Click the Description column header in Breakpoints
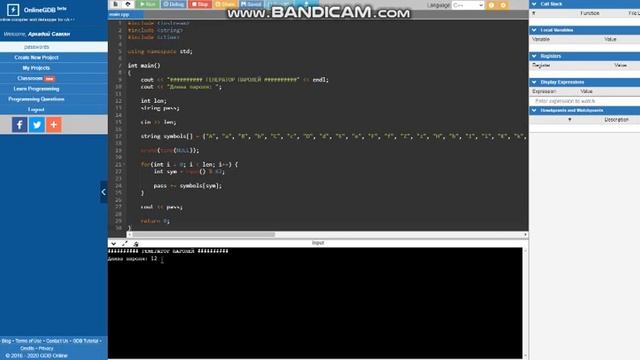Image resolution: width=640 pixels, height=360 pixels. coord(616,120)
